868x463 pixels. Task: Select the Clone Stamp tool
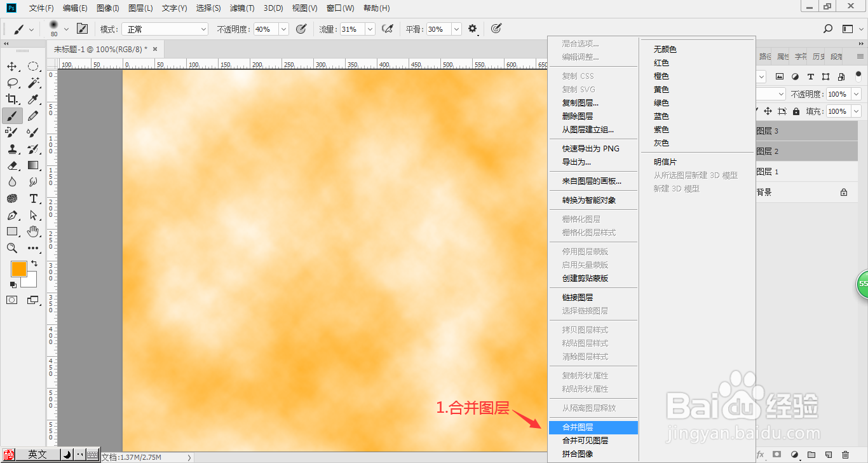click(12, 149)
